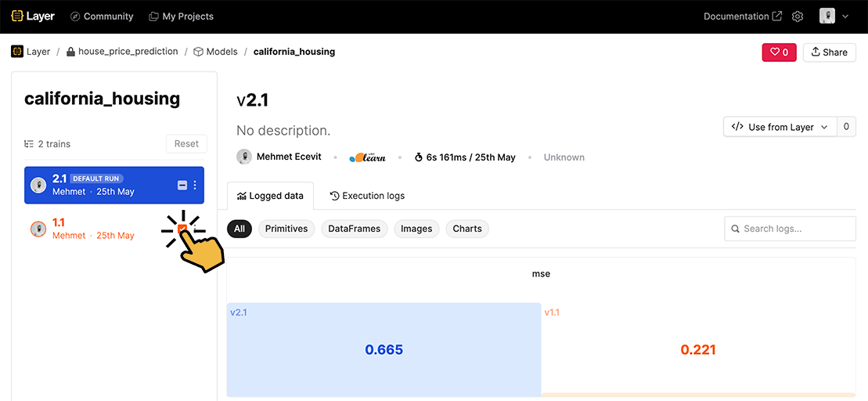Filter logs by Primitives

pyautogui.click(x=286, y=228)
